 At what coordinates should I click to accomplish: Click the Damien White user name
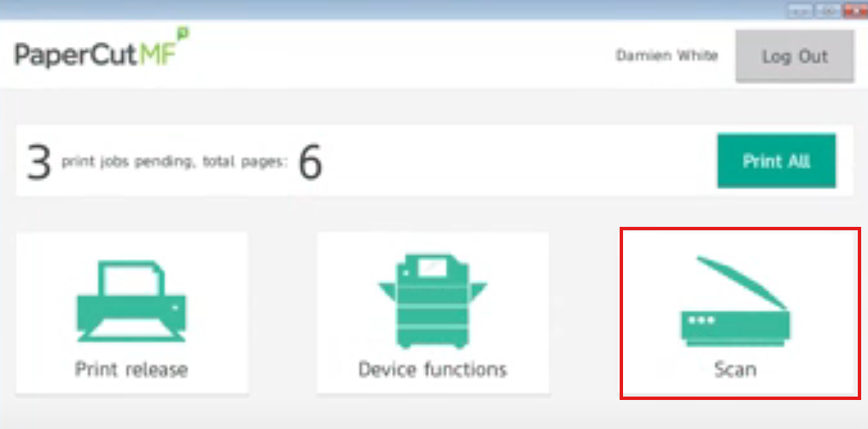pyautogui.click(x=667, y=55)
